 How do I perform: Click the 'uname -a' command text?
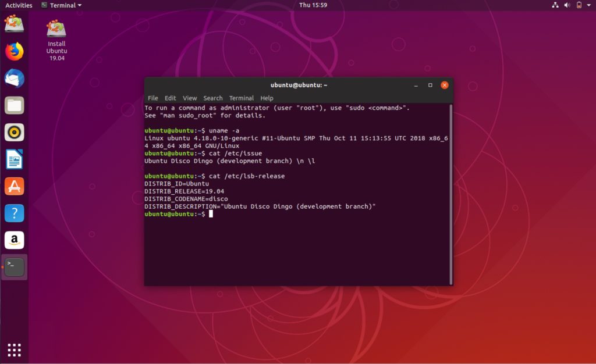[224, 131]
